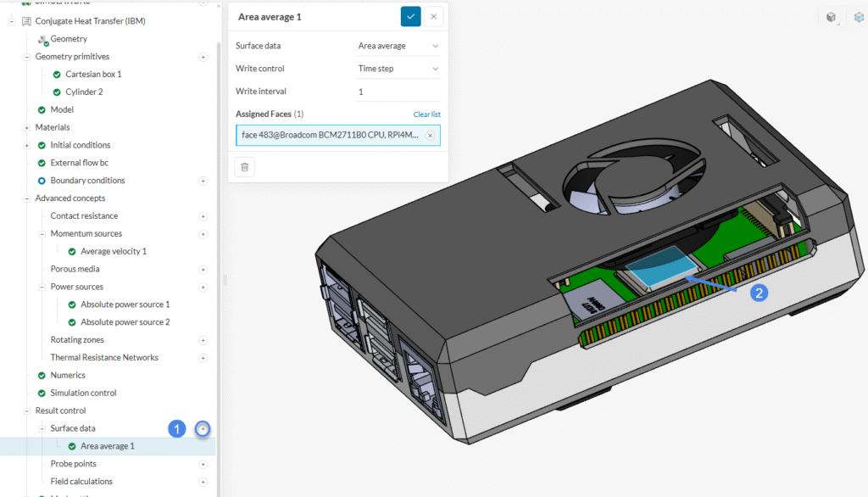The image size is (868, 497).
Task: Click Clear list link for assigned faces
Action: click(x=426, y=114)
